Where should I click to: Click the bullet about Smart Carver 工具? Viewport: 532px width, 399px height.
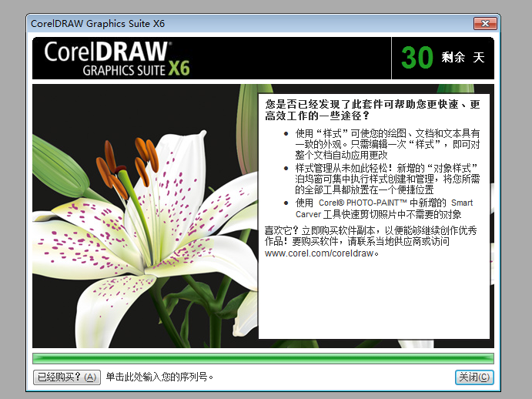coord(383,209)
